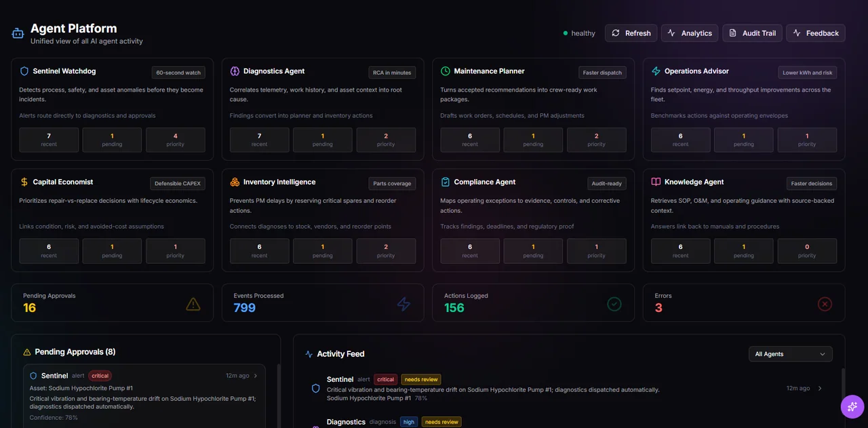Screen dimensions: 868x428
Task: Click Sentinel Watchdog's 4 priority counter
Action: [176, 140]
